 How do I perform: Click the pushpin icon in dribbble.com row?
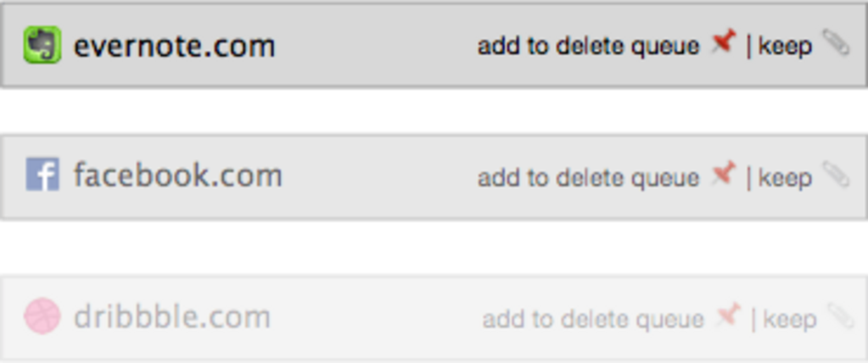tap(728, 316)
